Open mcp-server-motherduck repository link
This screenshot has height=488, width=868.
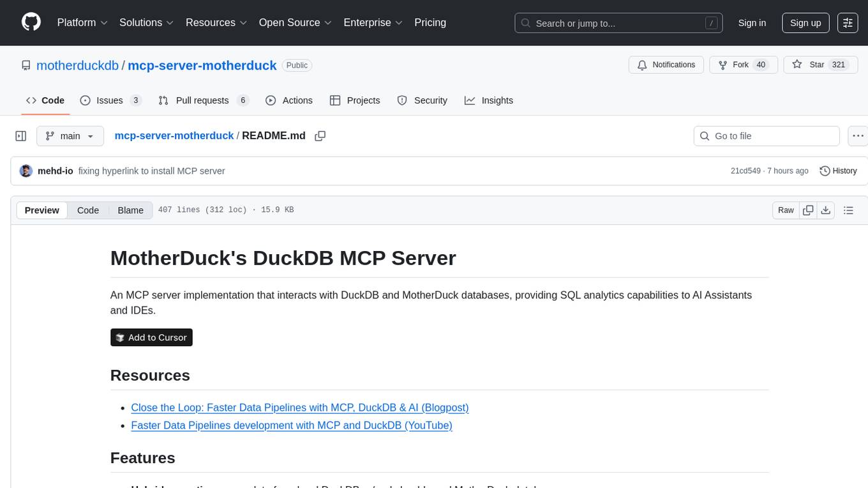(x=202, y=65)
